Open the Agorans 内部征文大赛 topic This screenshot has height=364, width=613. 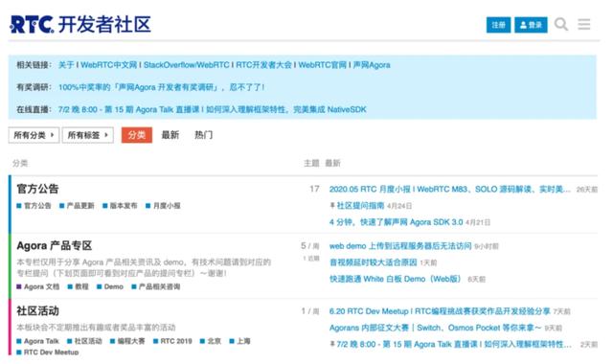pyautogui.click(x=435, y=328)
